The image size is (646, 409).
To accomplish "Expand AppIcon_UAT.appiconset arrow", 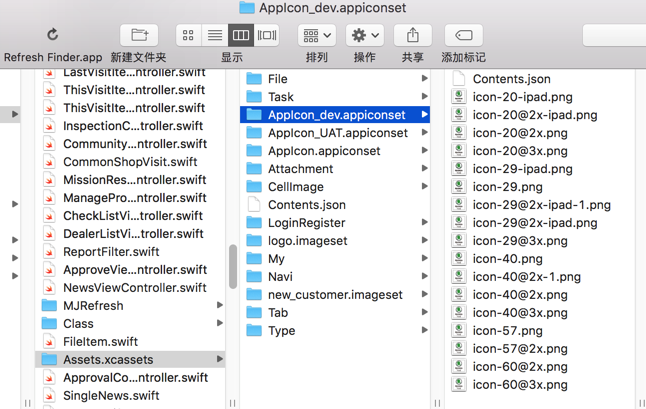I will click(x=424, y=133).
